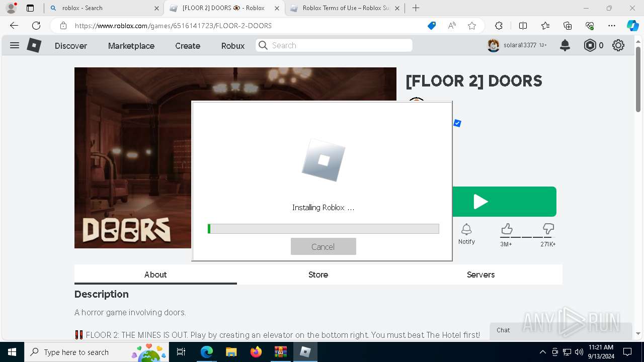Screen dimensions: 644x362
Task: Open WinRAR from the taskbar
Action: (x=280, y=352)
